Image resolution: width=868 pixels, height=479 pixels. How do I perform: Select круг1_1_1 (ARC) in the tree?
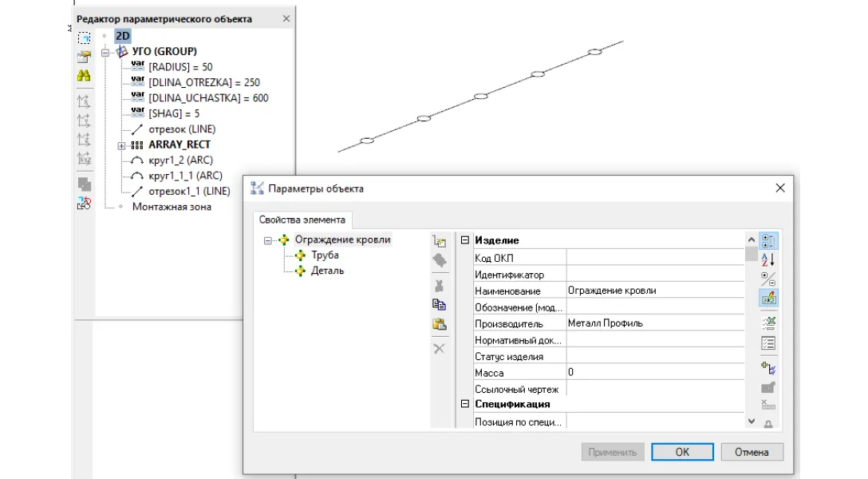(x=185, y=176)
